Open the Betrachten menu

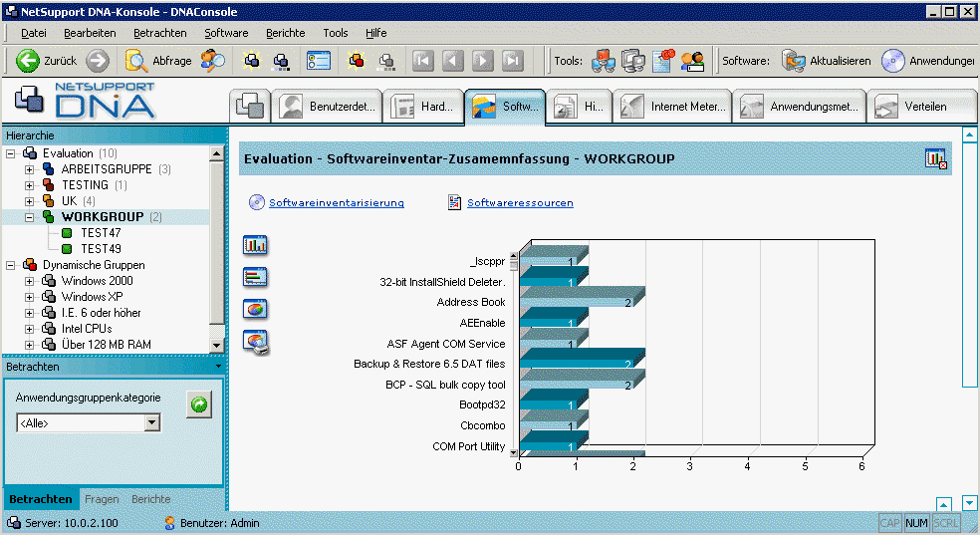[x=160, y=33]
